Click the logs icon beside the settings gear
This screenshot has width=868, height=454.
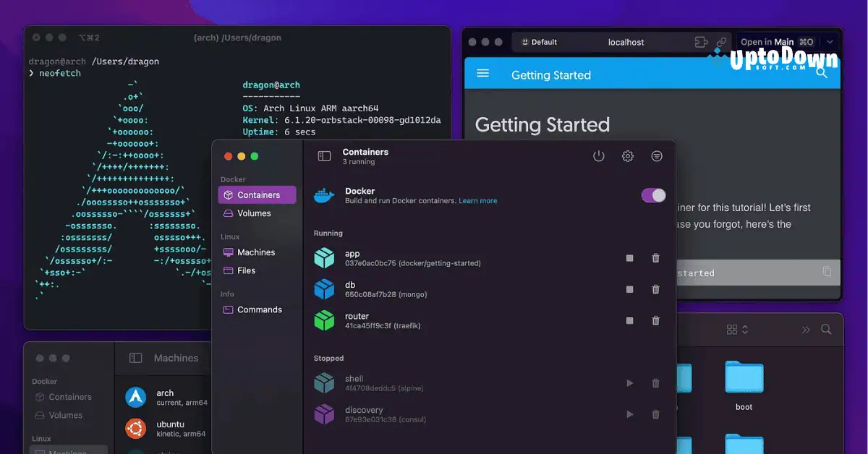(656, 155)
